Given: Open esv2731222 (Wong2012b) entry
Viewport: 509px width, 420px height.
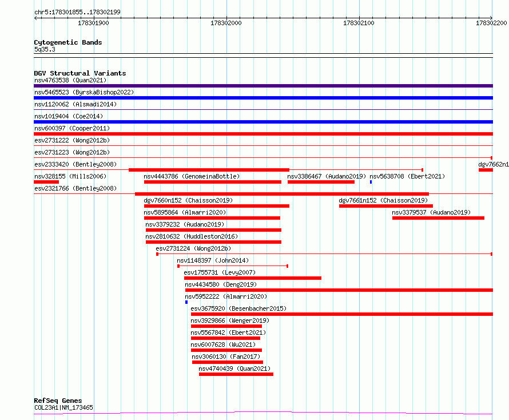Looking at the screenshot, I should [72, 140].
